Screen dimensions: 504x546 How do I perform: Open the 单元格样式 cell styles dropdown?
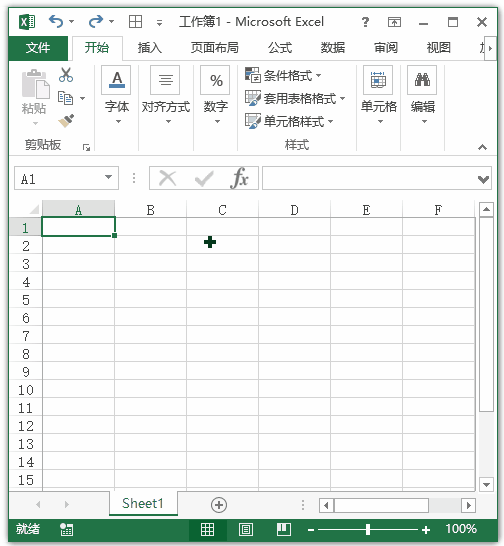point(289,122)
